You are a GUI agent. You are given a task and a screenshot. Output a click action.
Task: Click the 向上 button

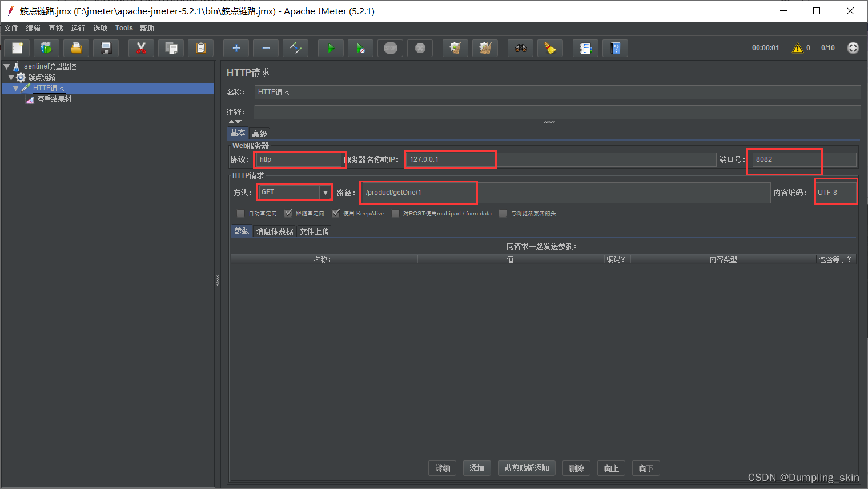[611, 468]
